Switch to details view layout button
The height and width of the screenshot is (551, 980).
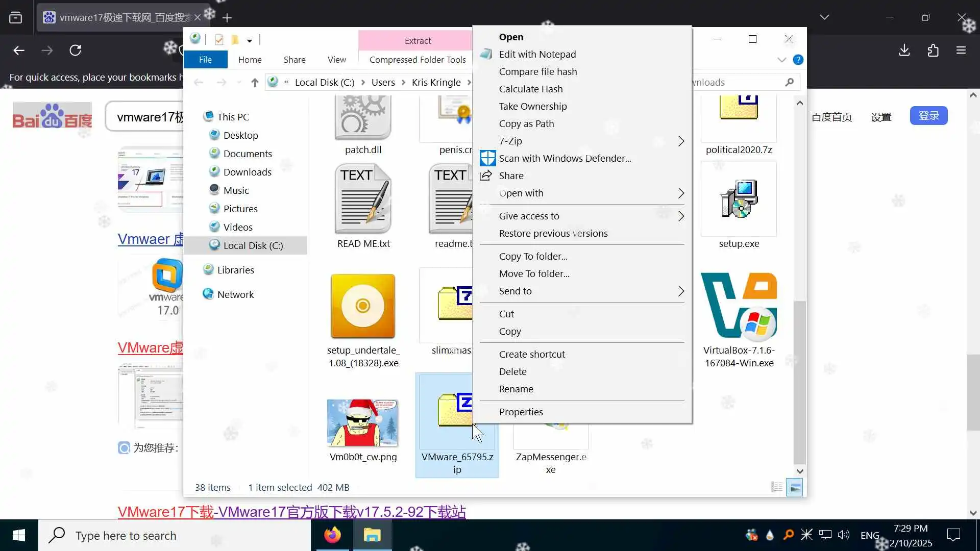click(777, 487)
